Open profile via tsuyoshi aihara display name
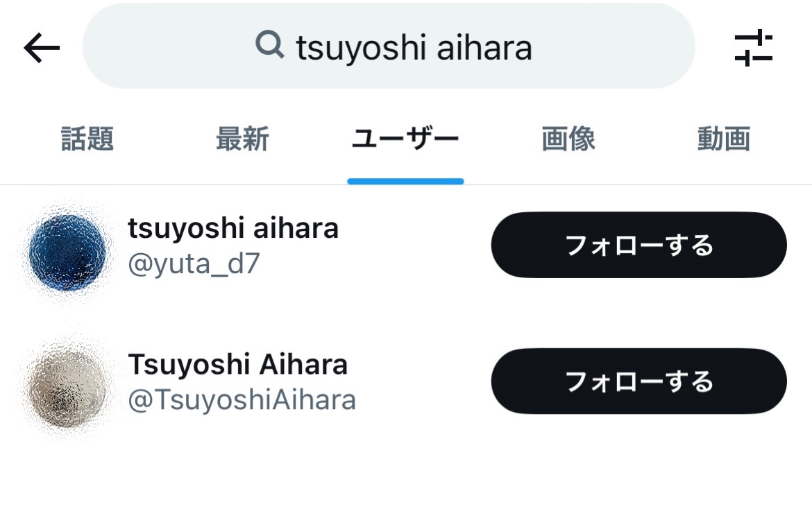 click(233, 228)
